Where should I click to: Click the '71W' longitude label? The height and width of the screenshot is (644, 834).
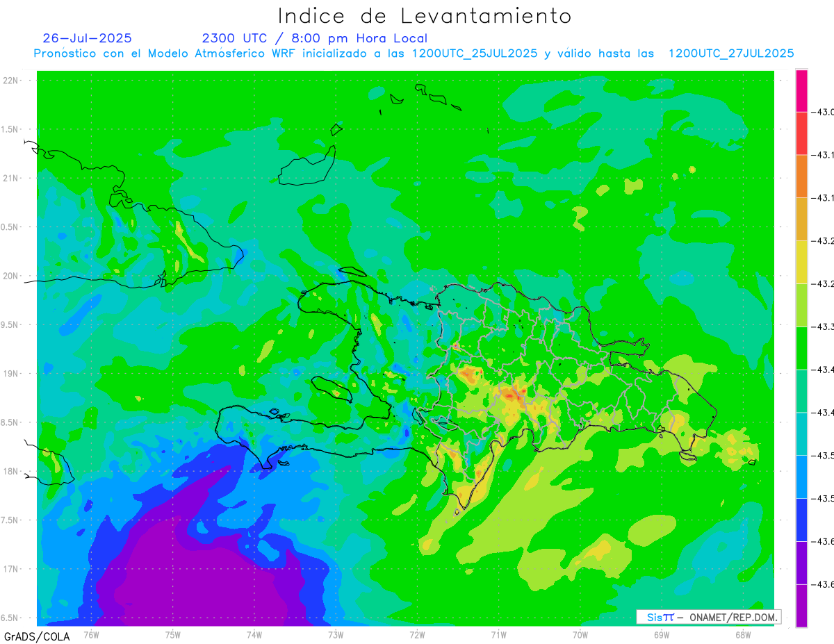pyautogui.click(x=498, y=634)
